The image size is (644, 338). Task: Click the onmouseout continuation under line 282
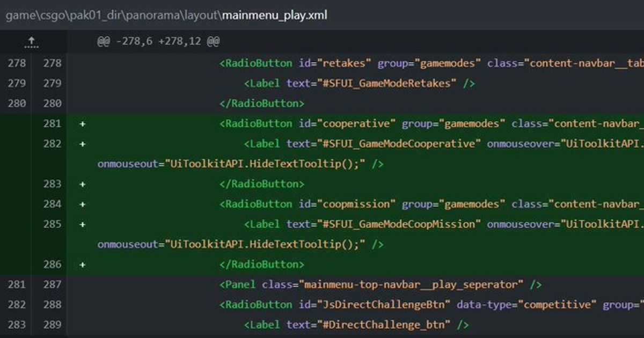[240, 164]
